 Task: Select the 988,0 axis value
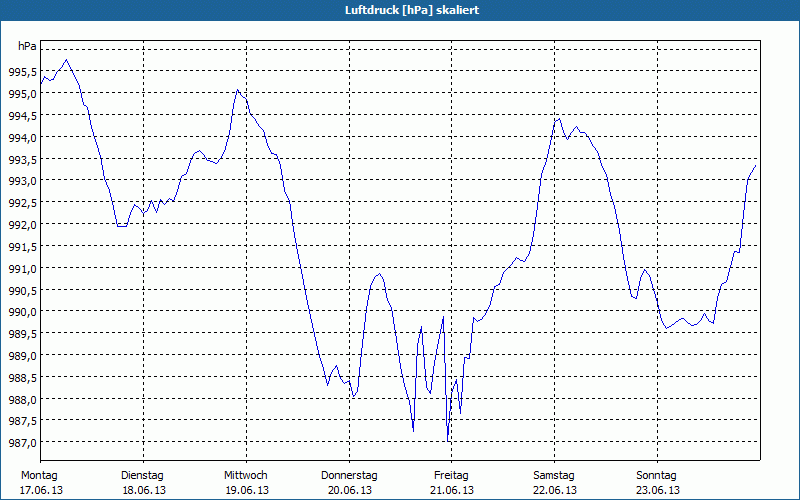pos(22,399)
